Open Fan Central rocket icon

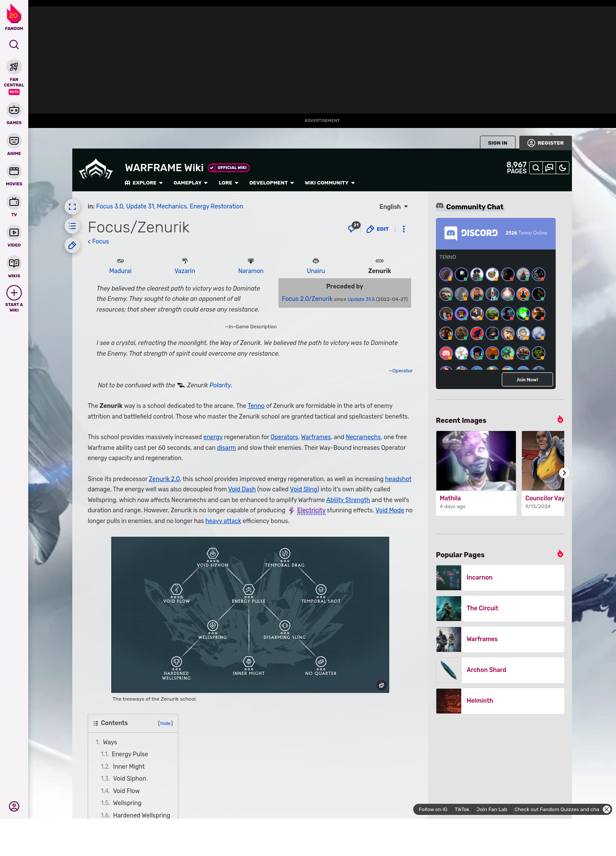click(14, 67)
